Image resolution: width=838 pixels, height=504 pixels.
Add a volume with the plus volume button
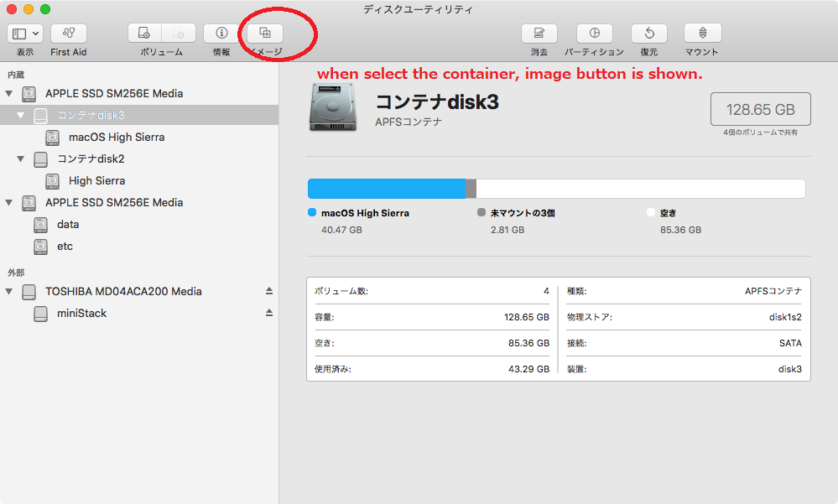(144, 34)
